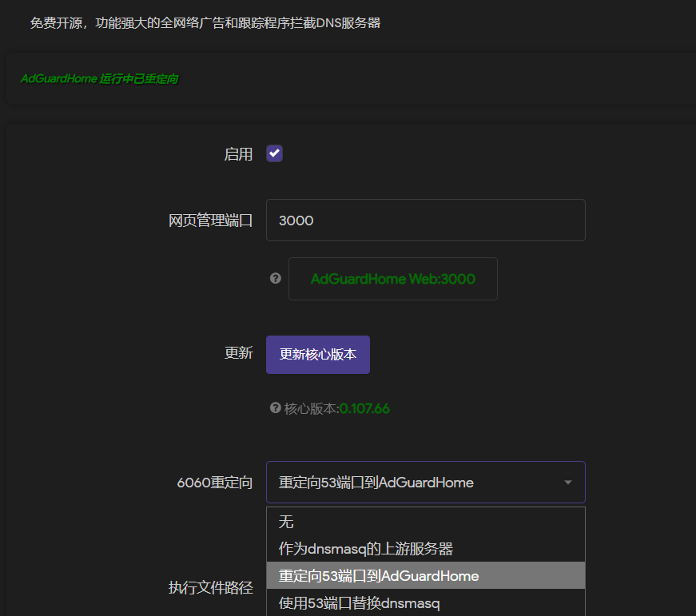Open the 6060重定向 dropdown
696x616 pixels.
pyautogui.click(x=426, y=483)
